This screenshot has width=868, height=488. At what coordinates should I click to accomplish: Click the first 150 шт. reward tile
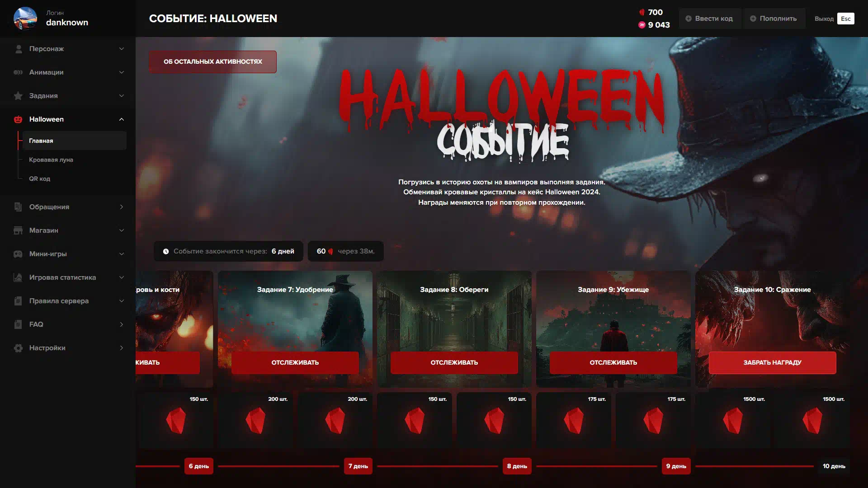click(176, 420)
